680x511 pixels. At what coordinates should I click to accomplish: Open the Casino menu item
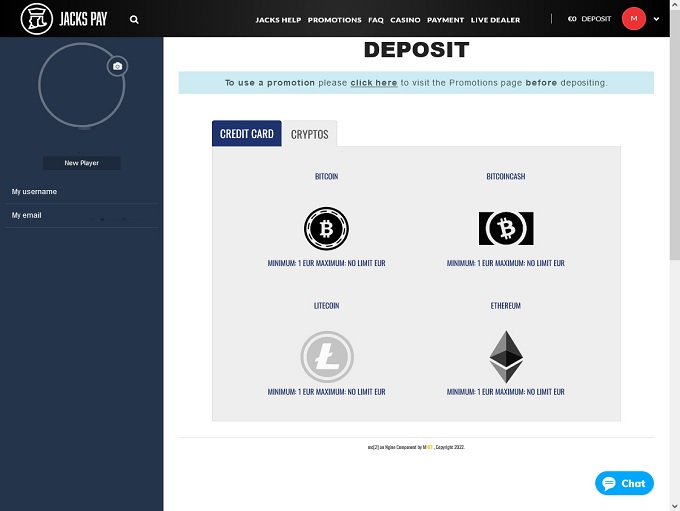[x=405, y=20]
